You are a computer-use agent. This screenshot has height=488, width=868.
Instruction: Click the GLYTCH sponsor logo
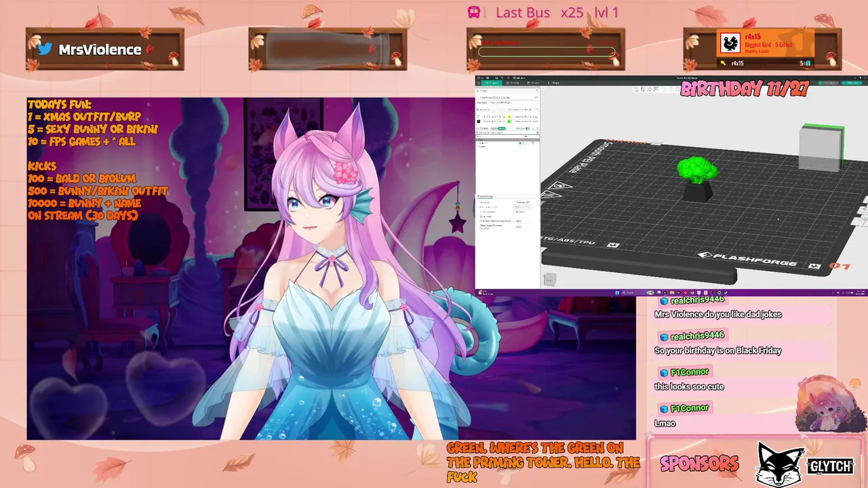pyautogui.click(x=830, y=466)
